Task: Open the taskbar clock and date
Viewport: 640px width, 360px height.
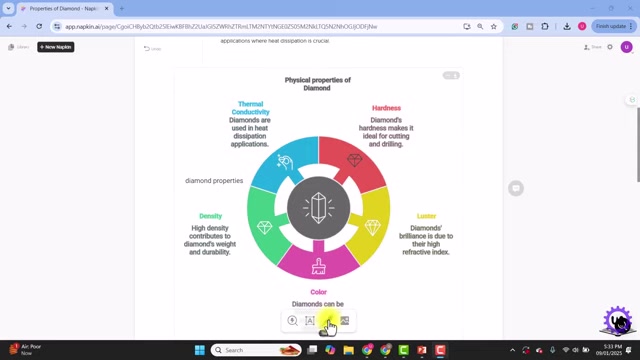Action: click(609, 350)
